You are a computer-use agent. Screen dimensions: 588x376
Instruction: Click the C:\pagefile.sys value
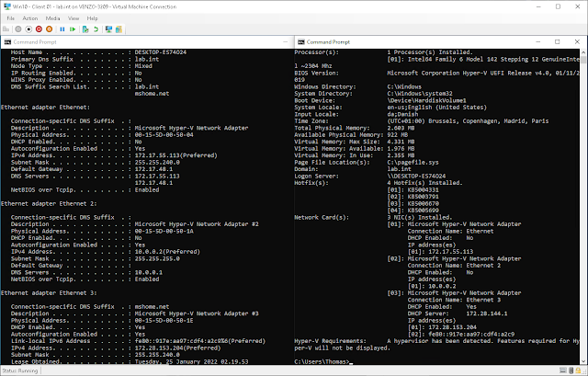pyautogui.click(x=413, y=163)
